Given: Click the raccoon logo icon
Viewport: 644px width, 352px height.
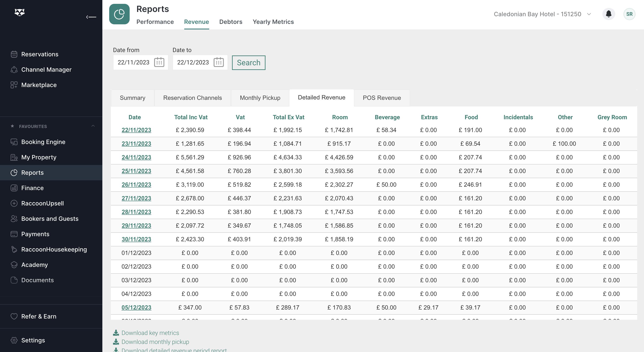Looking at the screenshot, I should point(19,12).
